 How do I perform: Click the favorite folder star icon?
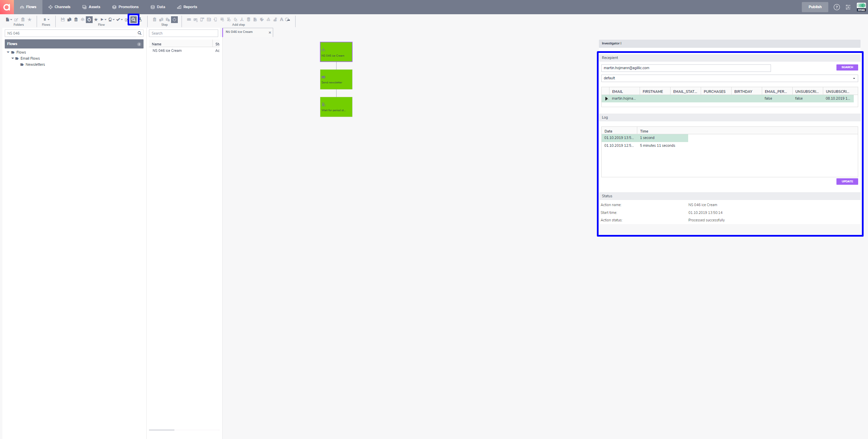30,20
